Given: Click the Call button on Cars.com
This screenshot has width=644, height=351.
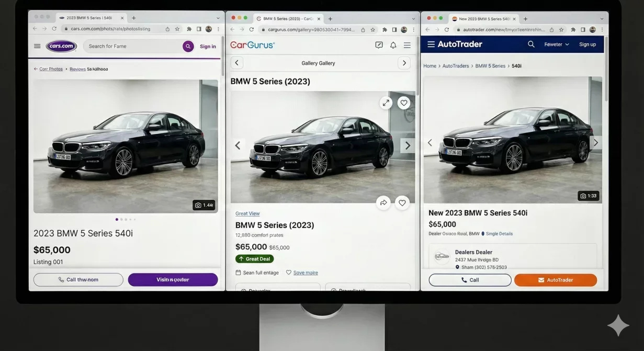Looking at the screenshot, I should [x=78, y=280].
